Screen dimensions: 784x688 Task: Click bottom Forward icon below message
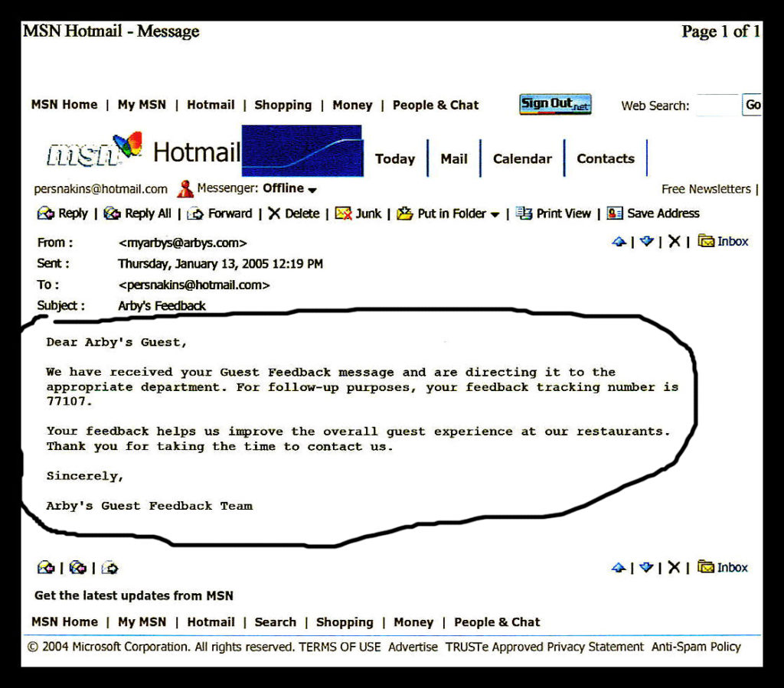[109, 568]
